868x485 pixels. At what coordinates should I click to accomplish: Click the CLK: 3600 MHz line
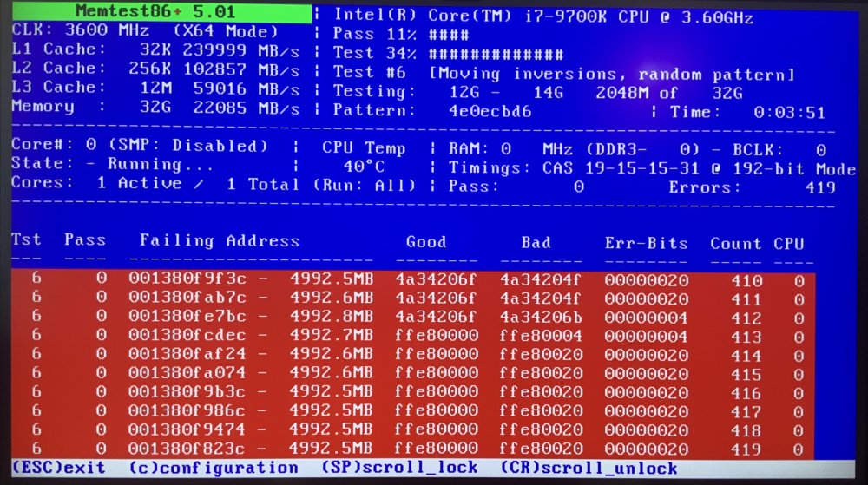[145, 30]
